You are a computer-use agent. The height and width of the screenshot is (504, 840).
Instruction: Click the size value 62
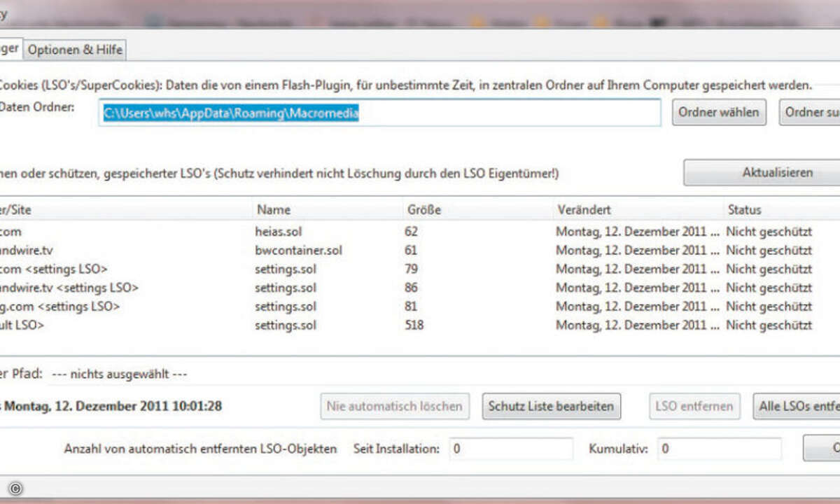coord(411,231)
